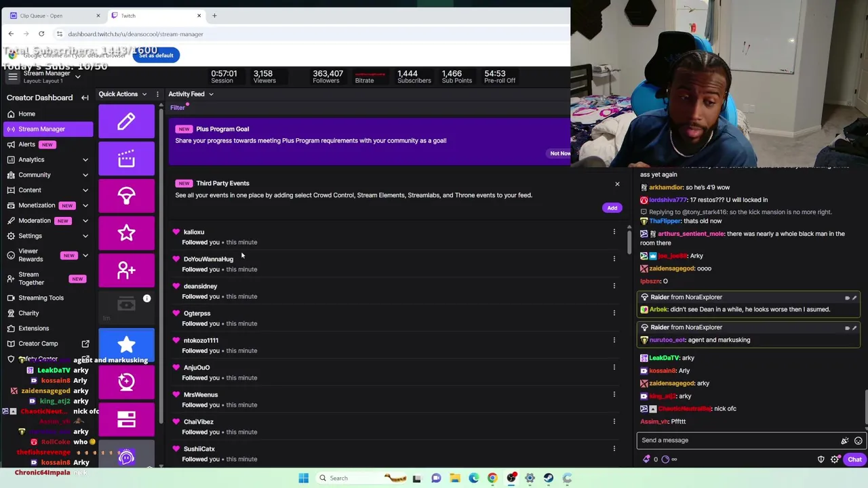Image resolution: width=868 pixels, height=488 pixels.
Task: Dismiss the Third Party Events card
Action: (x=617, y=184)
